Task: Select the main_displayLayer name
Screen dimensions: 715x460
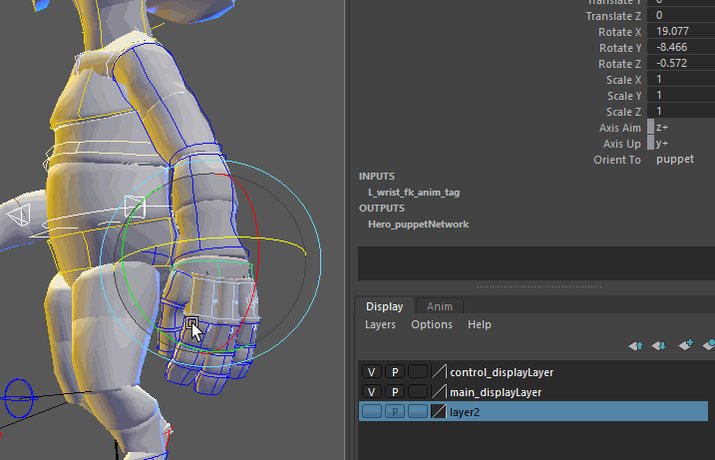Action: (496, 393)
